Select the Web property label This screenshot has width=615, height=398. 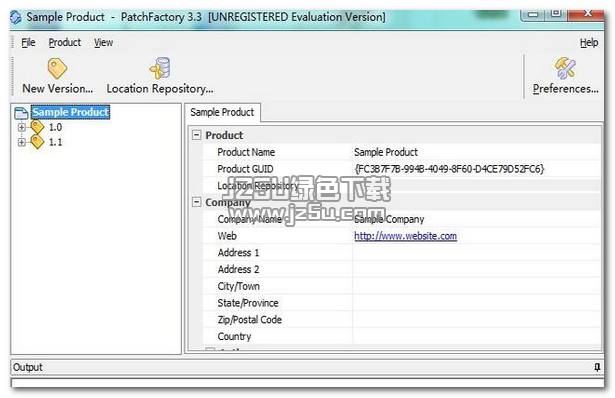pos(227,236)
